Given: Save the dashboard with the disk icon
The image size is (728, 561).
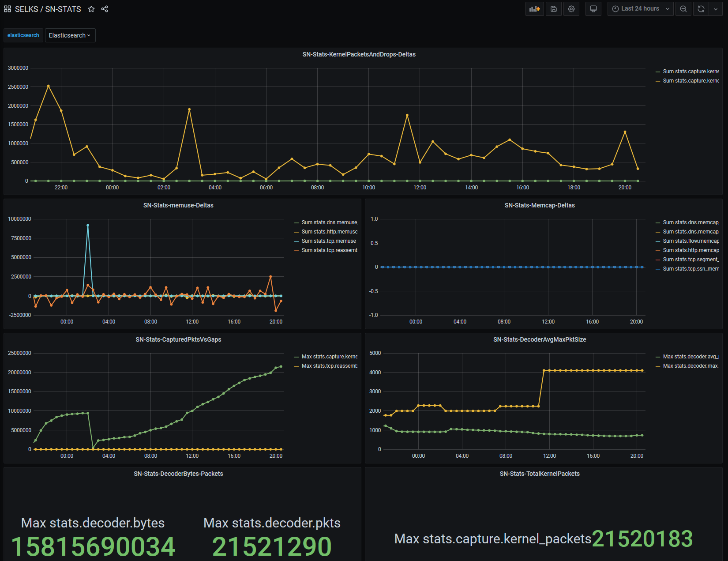Looking at the screenshot, I should coord(554,9).
